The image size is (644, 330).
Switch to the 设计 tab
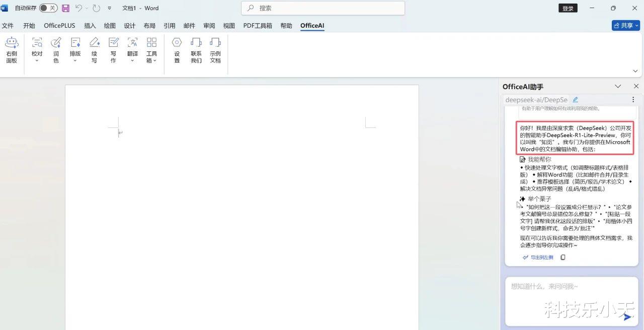130,26
